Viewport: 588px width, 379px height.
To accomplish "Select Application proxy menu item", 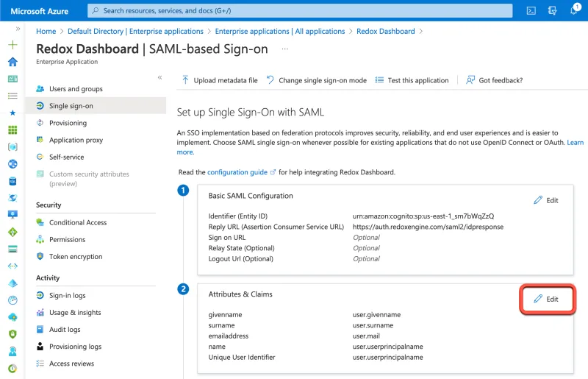I will coord(76,140).
